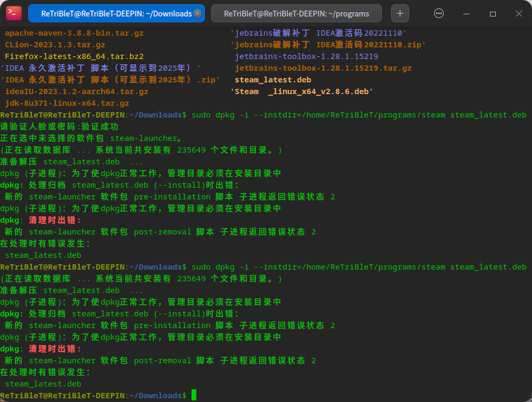Add a new terminal tab
The height and width of the screenshot is (402, 532).
[400, 13]
